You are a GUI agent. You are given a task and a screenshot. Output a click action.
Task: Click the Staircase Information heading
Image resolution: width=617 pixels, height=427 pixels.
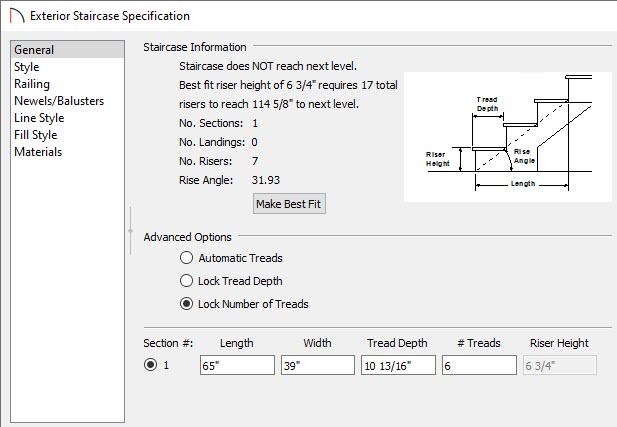coord(195,47)
